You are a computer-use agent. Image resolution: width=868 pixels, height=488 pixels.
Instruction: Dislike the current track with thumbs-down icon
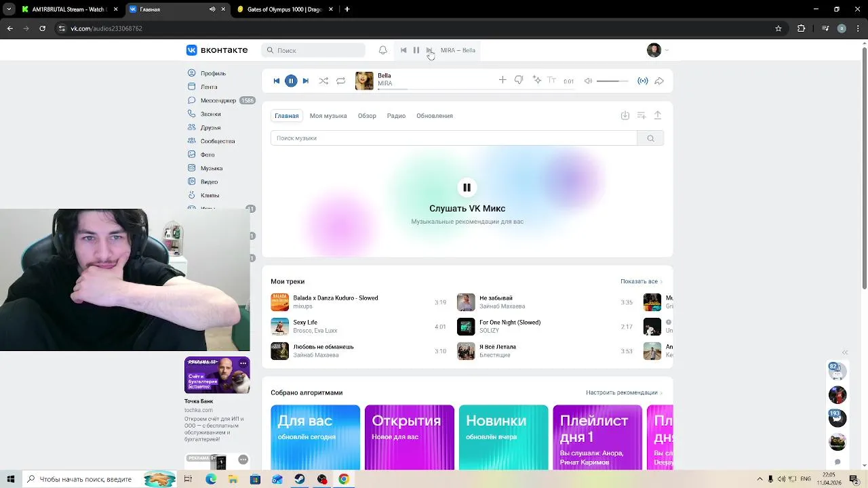point(519,80)
